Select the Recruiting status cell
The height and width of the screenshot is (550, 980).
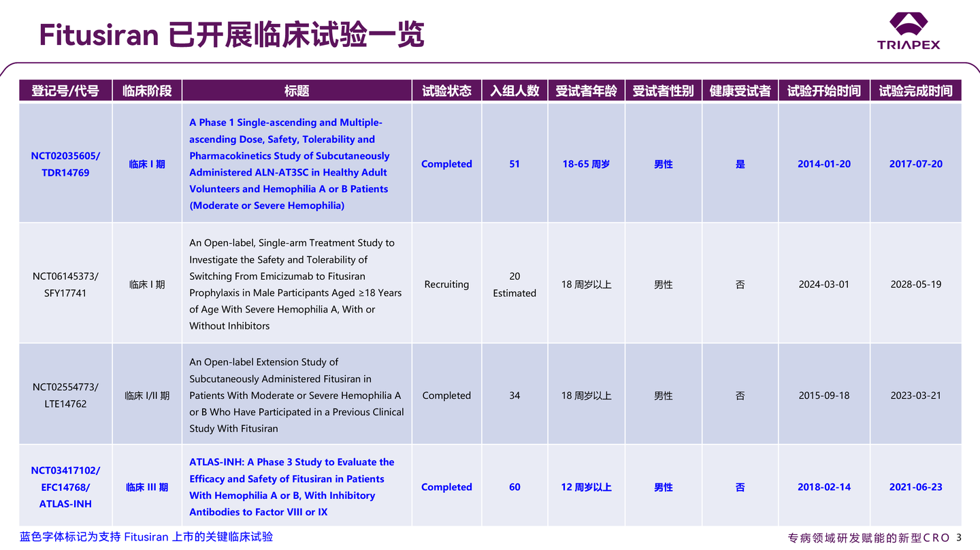pos(446,284)
